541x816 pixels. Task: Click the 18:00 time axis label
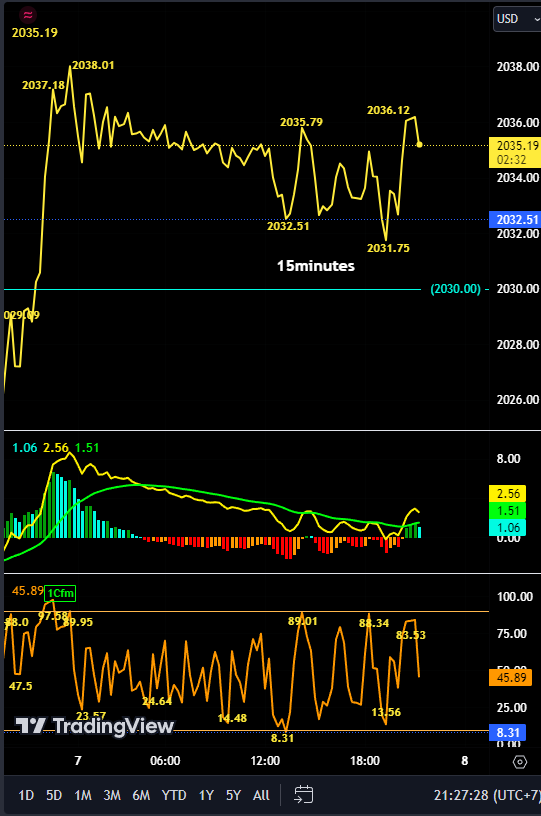[x=365, y=761]
